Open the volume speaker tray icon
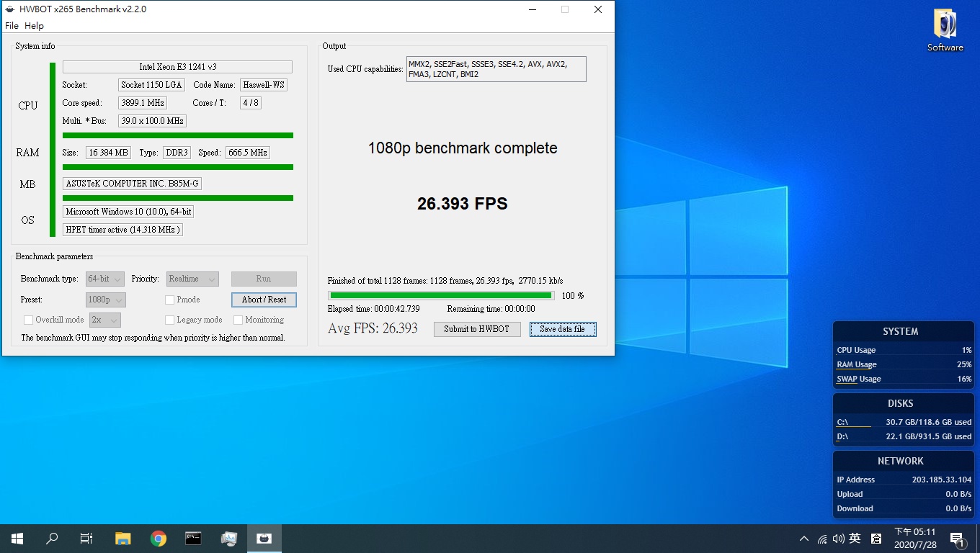This screenshot has width=980, height=553. 838,539
